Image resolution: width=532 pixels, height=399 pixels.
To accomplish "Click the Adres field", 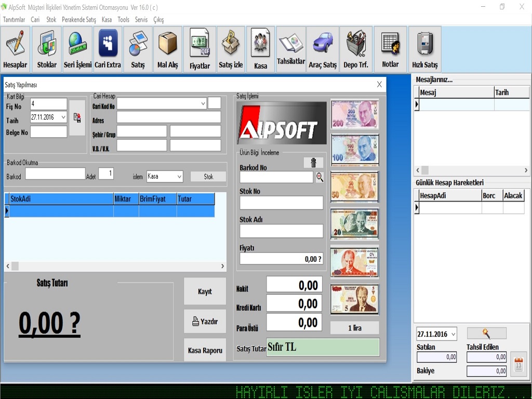I will [x=169, y=117].
